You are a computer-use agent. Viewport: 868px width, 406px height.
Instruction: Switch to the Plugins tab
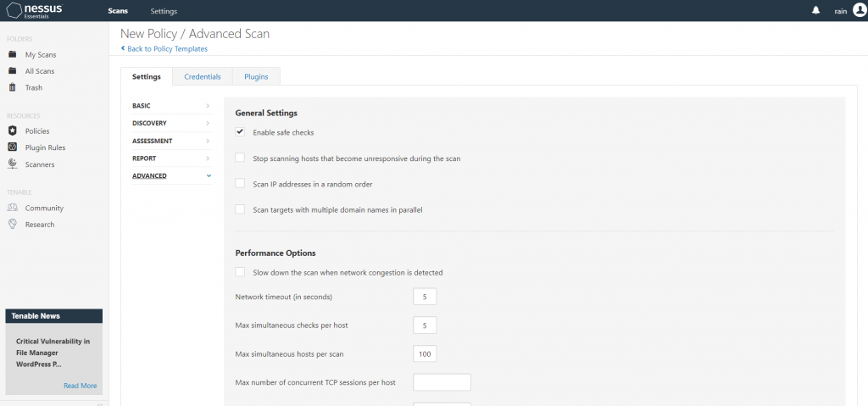coord(256,76)
